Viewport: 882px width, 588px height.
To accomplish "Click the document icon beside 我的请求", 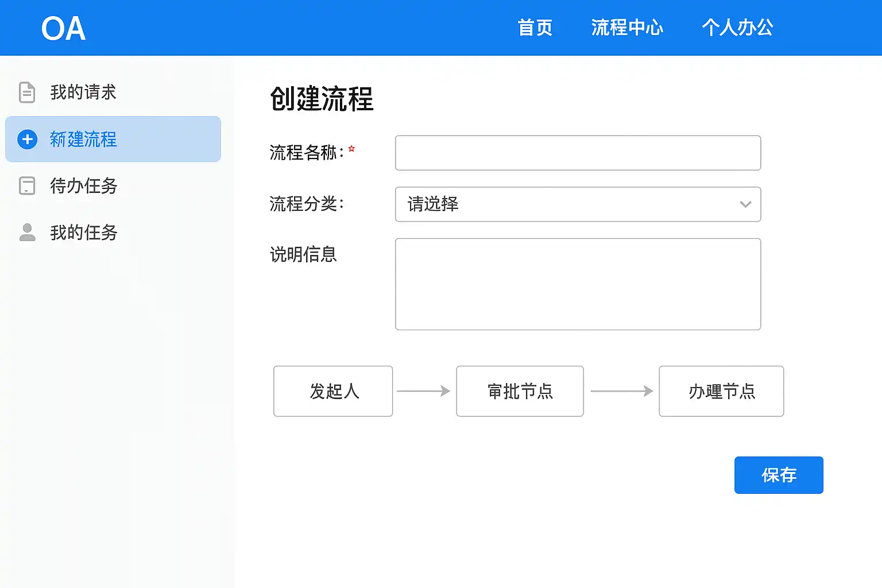I will [x=27, y=92].
